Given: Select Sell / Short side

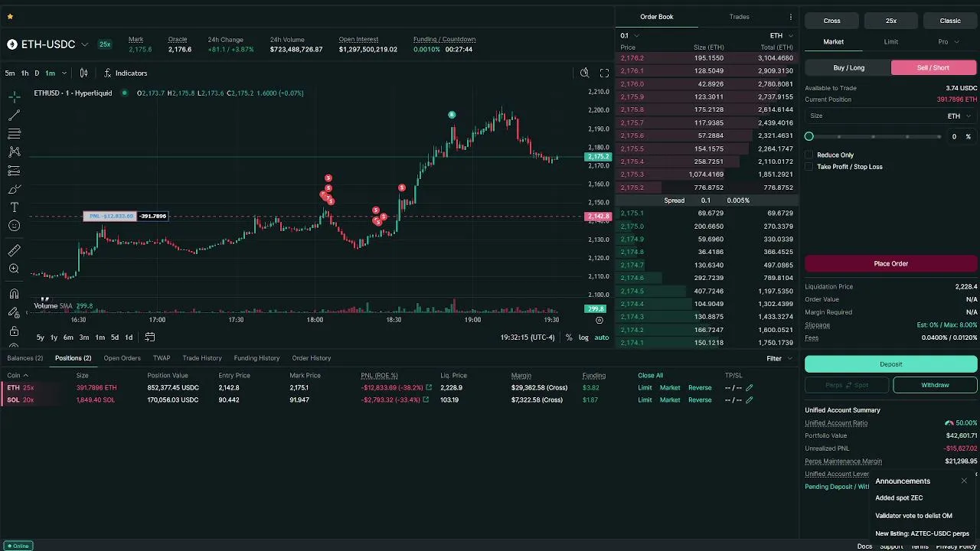Looking at the screenshot, I should pos(934,67).
